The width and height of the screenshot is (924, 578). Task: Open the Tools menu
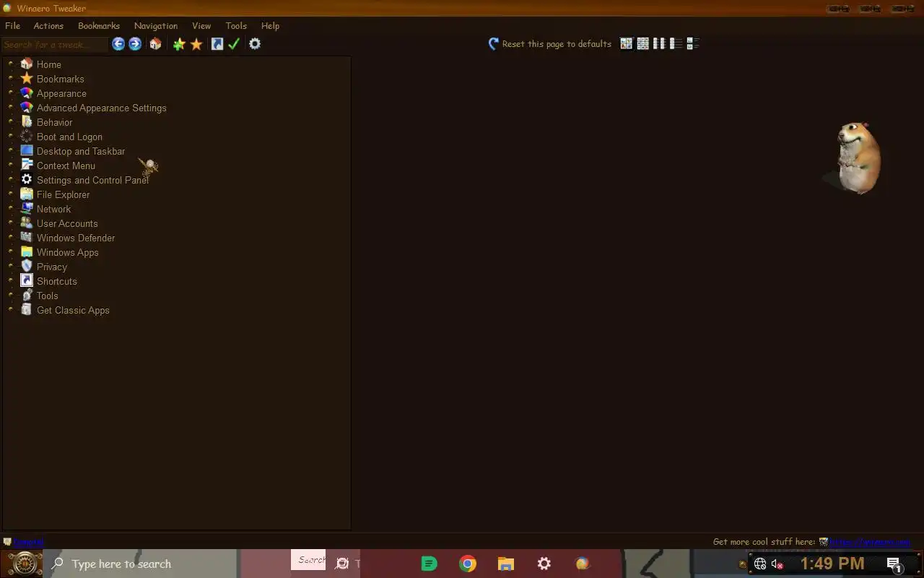236,25
